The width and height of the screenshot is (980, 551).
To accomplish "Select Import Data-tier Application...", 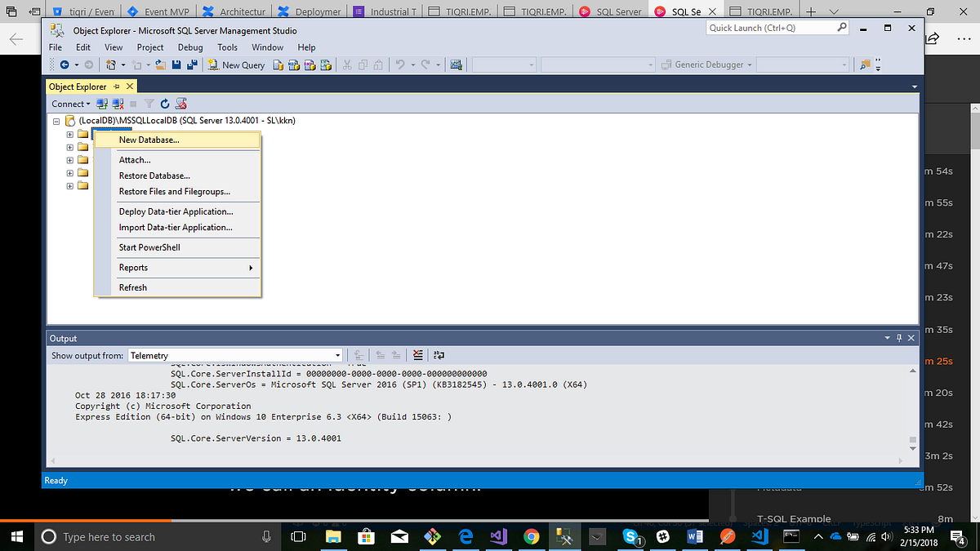I will point(177,227).
